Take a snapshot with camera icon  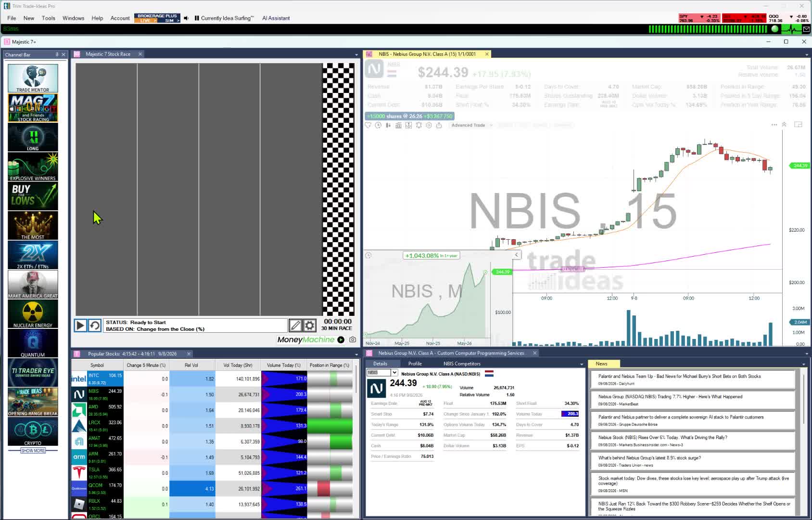353,339
